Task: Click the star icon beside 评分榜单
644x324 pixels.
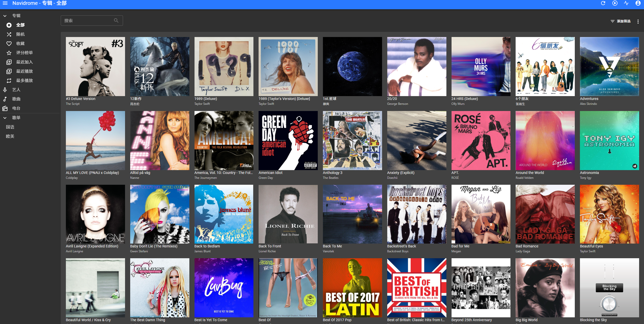Action: click(9, 53)
